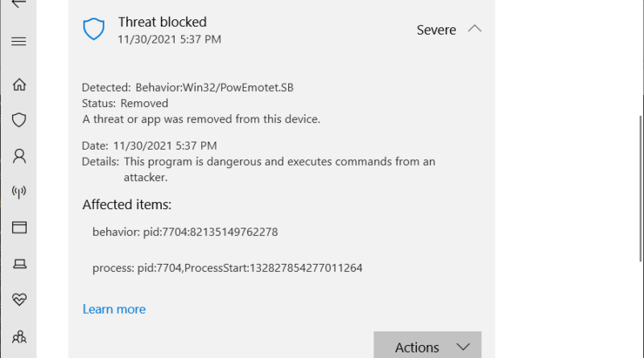Open App & browser control window icon
The width and height of the screenshot is (644, 358).
[x=19, y=228]
